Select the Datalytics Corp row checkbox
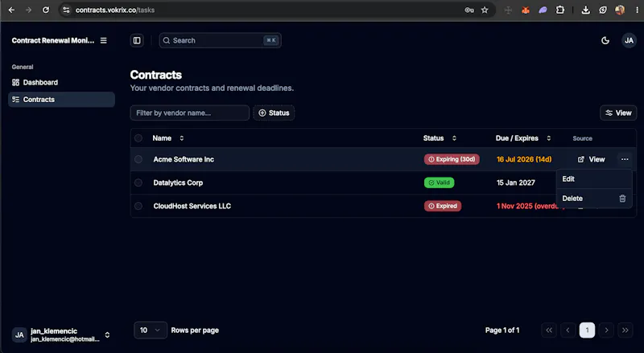The height and width of the screenshot is (353, 644). (x=138, y=183)
